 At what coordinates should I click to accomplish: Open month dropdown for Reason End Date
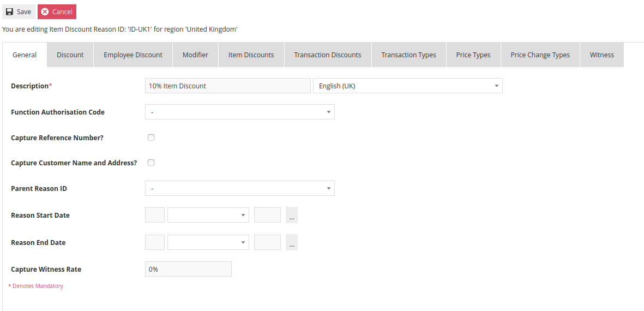coord(208,242)
